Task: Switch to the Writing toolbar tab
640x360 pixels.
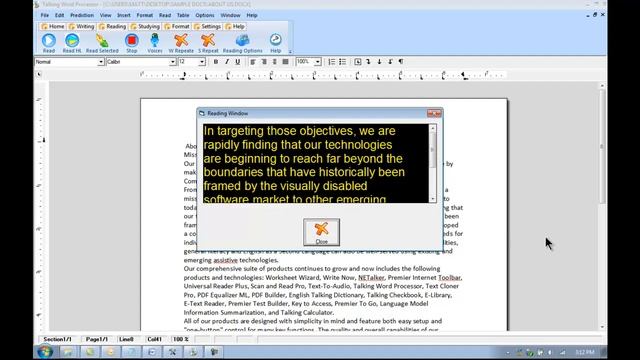Action: (x=81, y=26)
